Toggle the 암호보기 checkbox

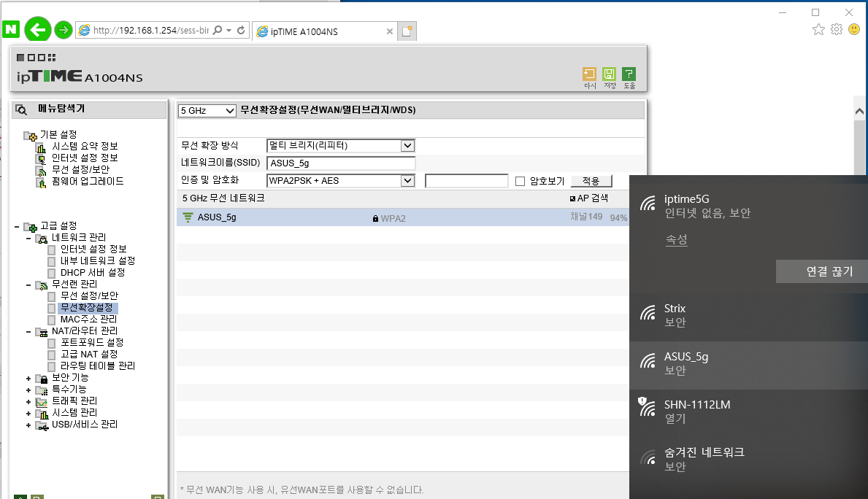[520, 182]
